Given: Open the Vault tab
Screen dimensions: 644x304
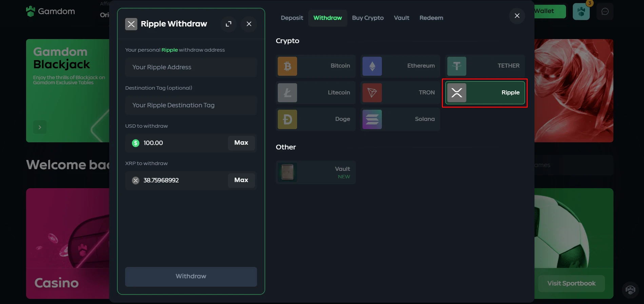Looking at the screenshot, I should pyautogui.click(x=402, y=18).
